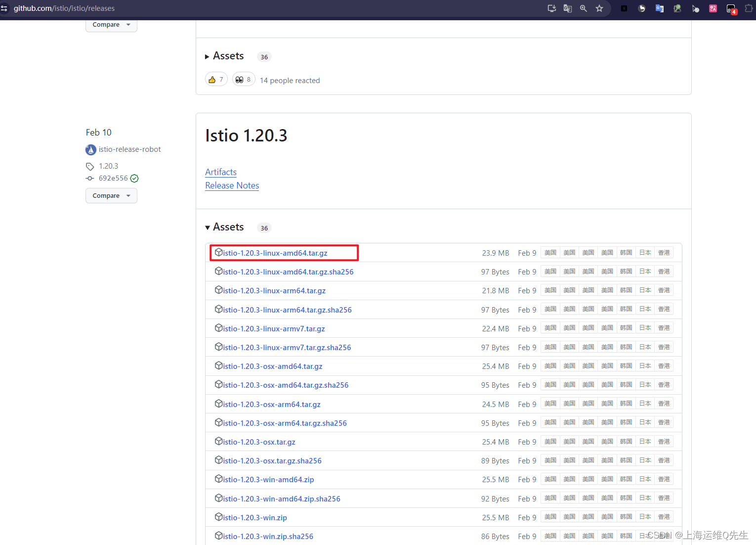Open the Release Notes link

[x=232, y=185]
